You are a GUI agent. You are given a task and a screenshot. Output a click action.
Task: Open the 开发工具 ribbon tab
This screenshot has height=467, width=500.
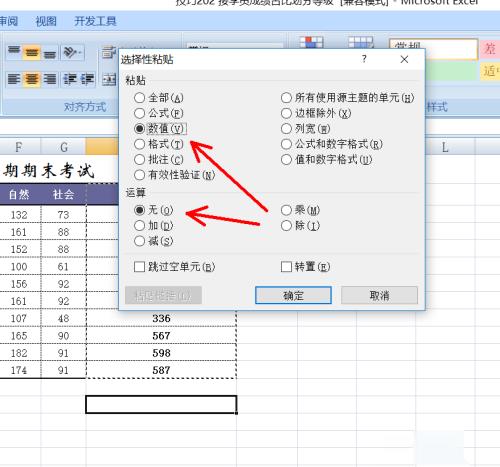point(95,21)
